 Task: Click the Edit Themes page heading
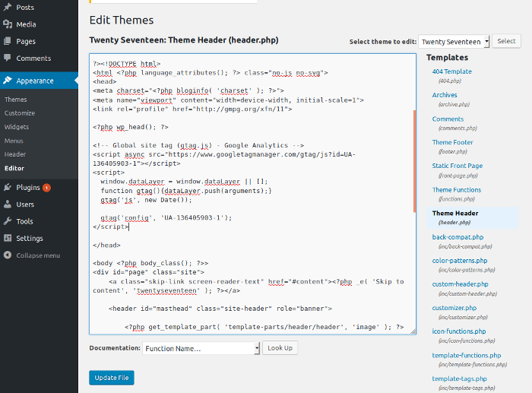[122, 20]
